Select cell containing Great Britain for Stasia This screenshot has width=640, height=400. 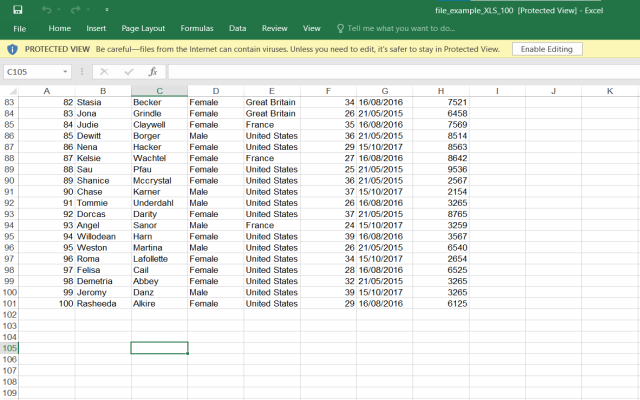click(270, 102)
